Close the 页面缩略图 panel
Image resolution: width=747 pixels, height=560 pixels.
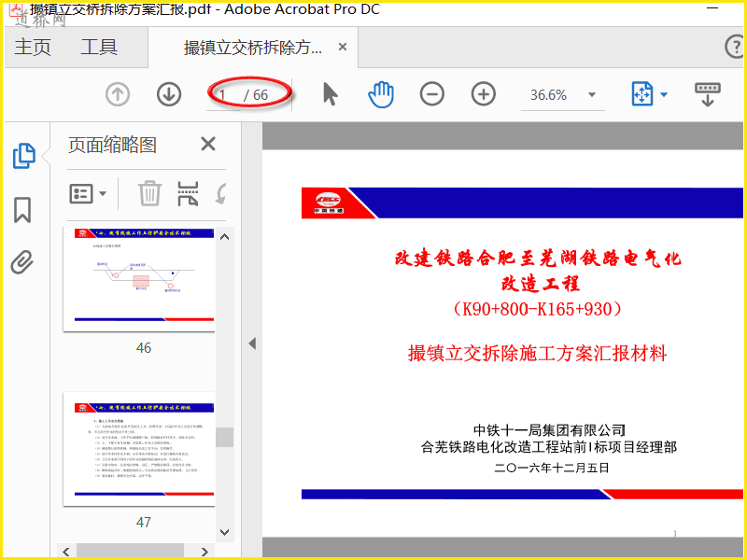(x=208, y=144)
